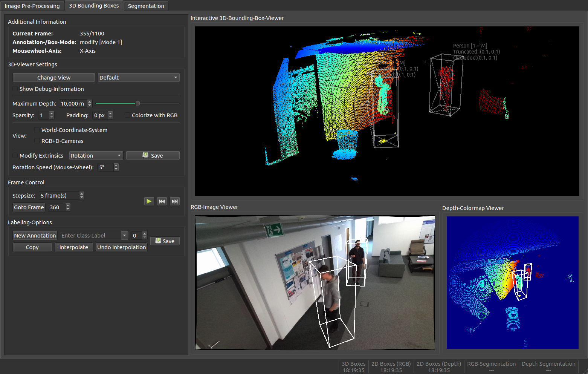Decrease Sparsity value stepper
Image resolution: width=588 pixels, height=374 pixels.
(x=52, y=117)
